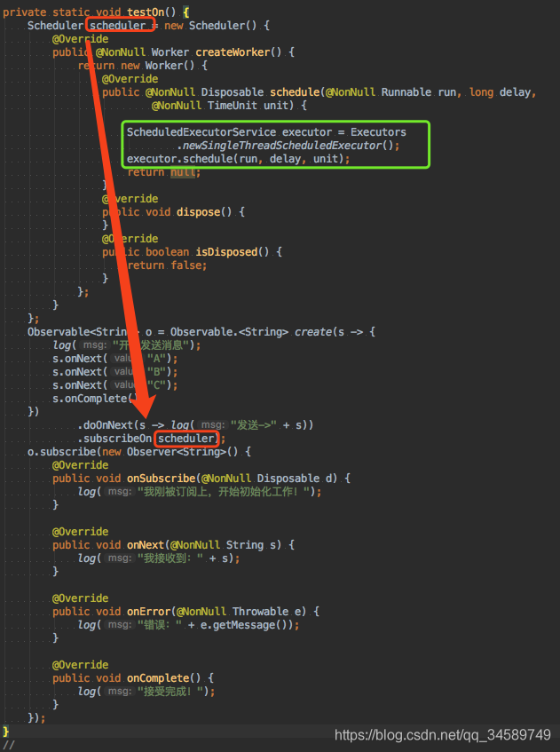The height and width of the screenshot is (752, 560).
Task: Click the testOn method name
Action: click(x=145, y=12)
